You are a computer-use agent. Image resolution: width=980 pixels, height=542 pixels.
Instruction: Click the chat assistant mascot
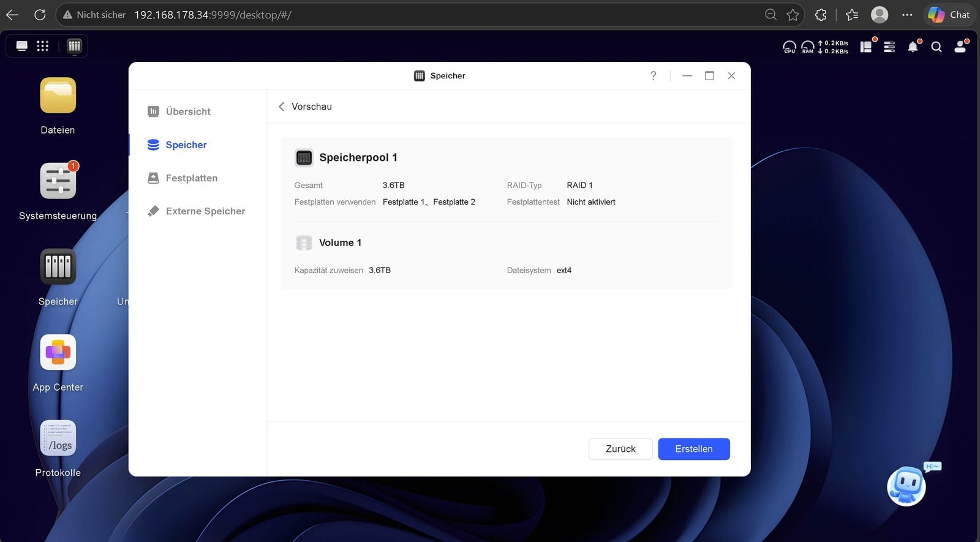(907, 486)
